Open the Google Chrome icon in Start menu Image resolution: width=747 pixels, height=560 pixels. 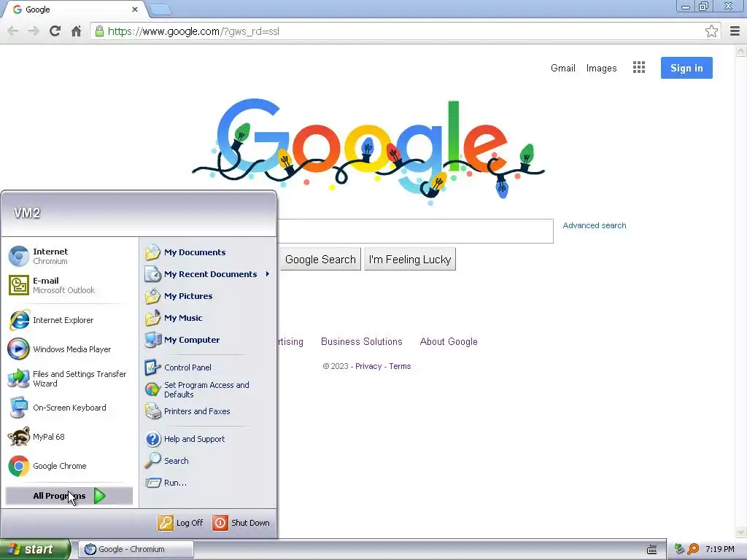click(18, 466)
